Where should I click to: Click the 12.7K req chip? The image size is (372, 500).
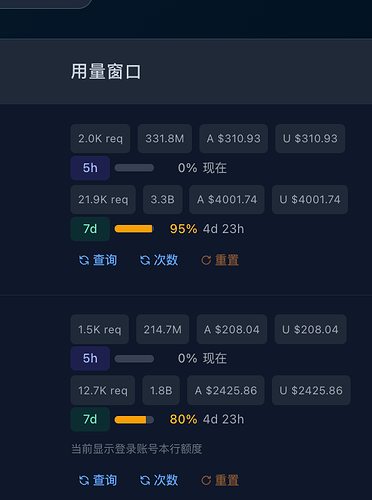(103, 390)
